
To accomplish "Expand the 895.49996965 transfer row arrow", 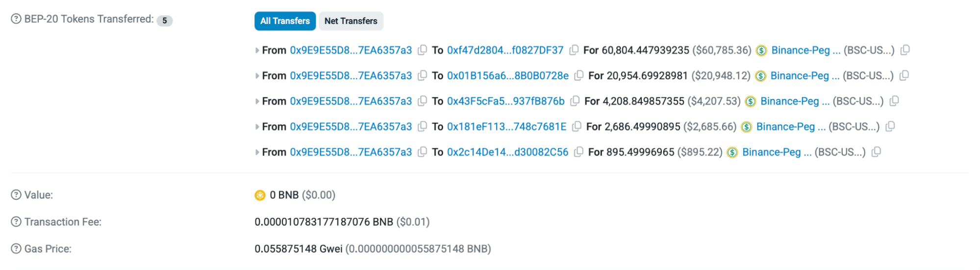I will (x=257, y=152).
